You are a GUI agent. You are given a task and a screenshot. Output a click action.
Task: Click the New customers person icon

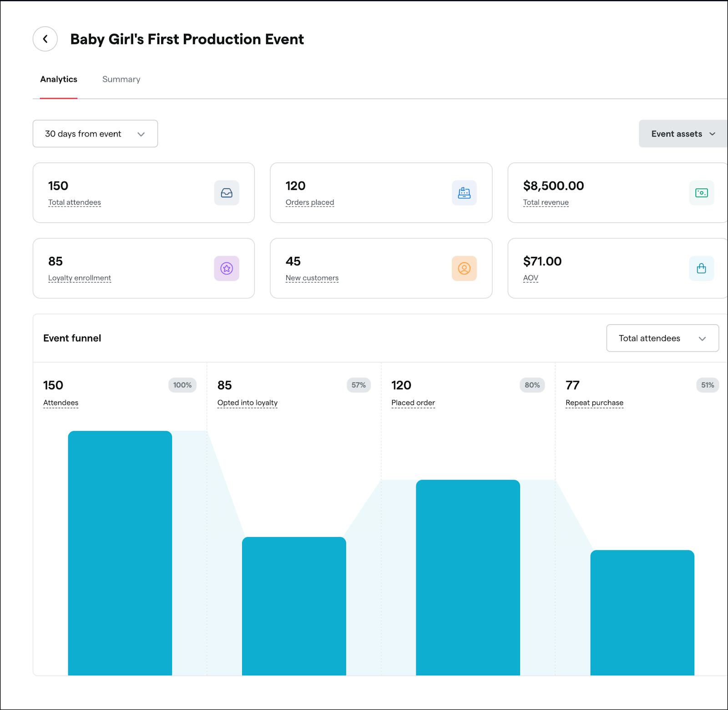coord(464,269)
